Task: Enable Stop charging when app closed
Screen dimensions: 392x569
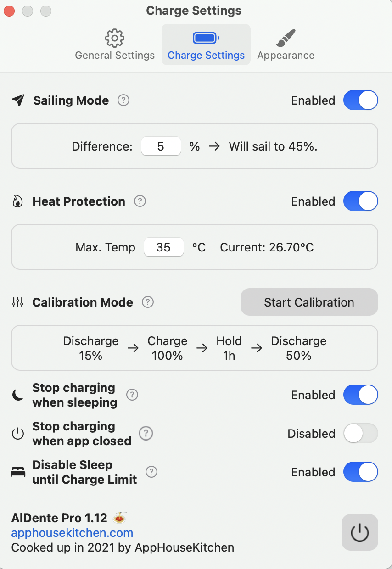Action: (360, 434)
